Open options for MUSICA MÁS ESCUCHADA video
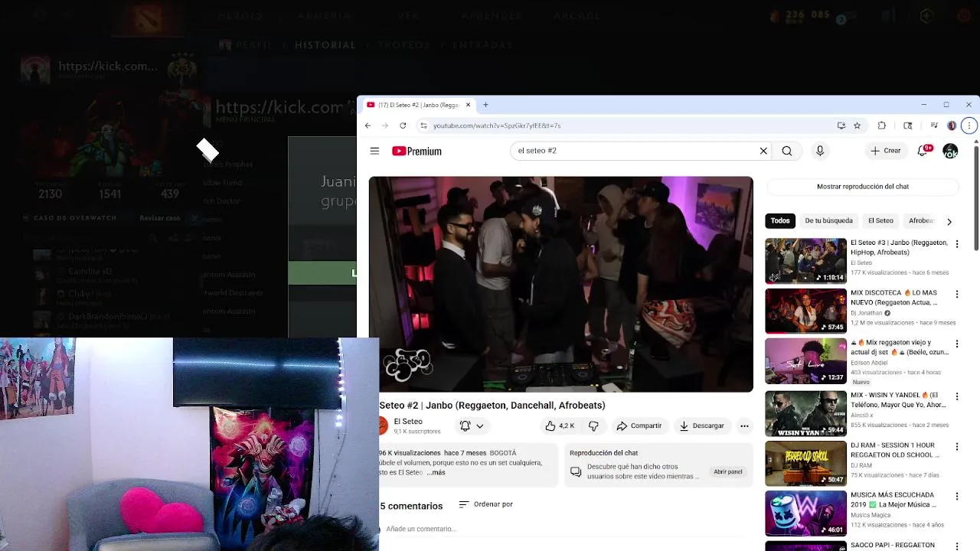Viewport: 980px width, 551px height. tap(956, 497)
